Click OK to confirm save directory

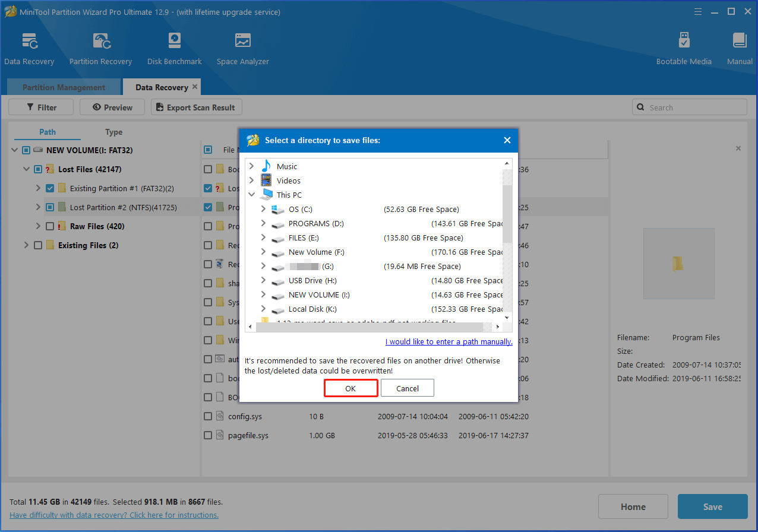point(350,388)
